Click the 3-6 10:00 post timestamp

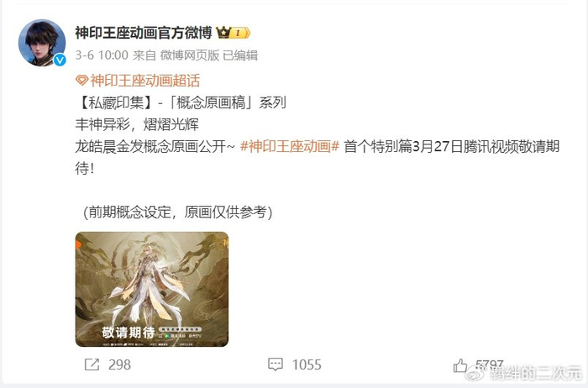(102, 55)
